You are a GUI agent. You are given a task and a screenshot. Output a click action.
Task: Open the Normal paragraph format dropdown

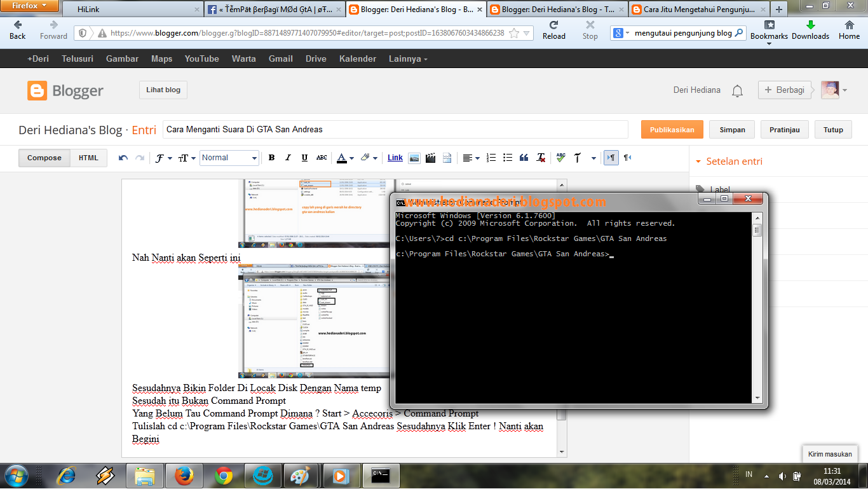coord(229,158)
